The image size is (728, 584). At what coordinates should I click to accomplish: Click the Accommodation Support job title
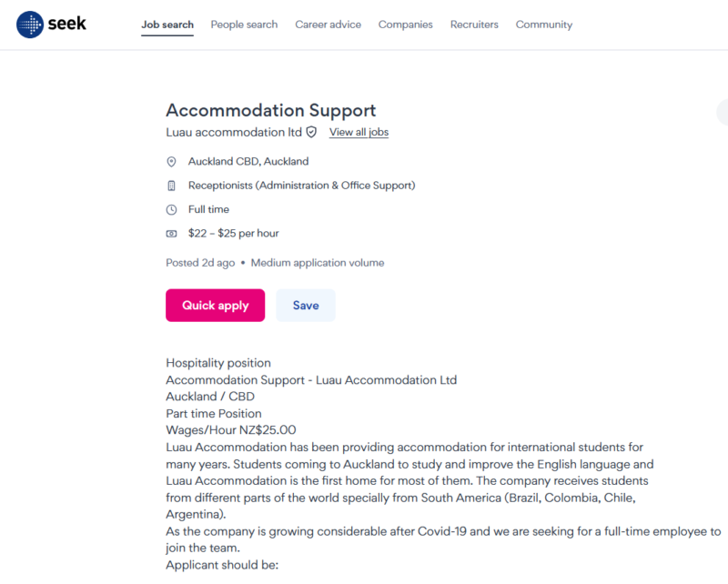tap(270, 111)
